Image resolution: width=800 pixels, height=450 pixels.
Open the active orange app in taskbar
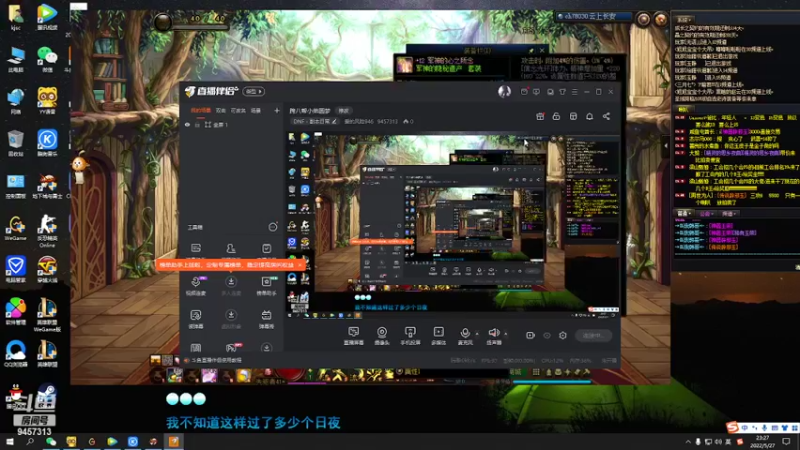(173, 441)
